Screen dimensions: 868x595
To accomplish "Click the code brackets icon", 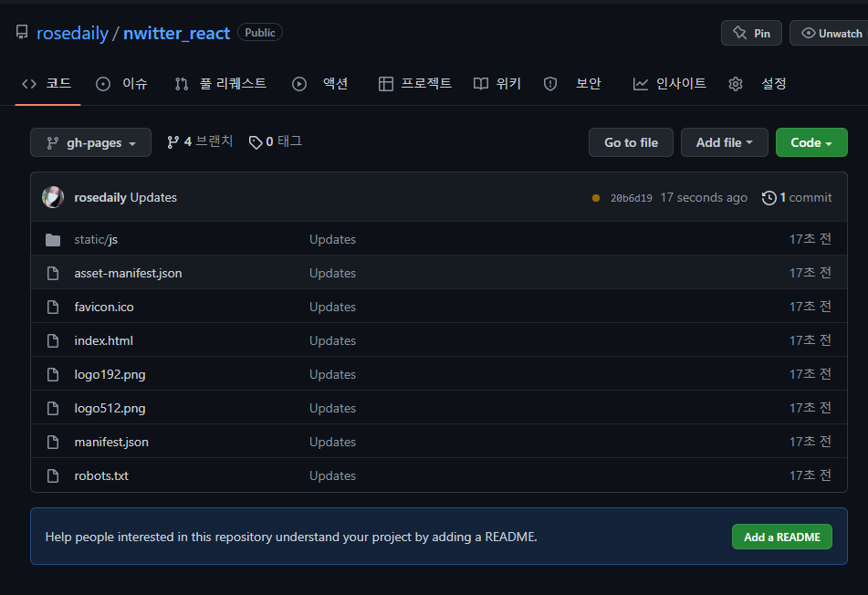I will pyautogui.click(x=29, y=84).
